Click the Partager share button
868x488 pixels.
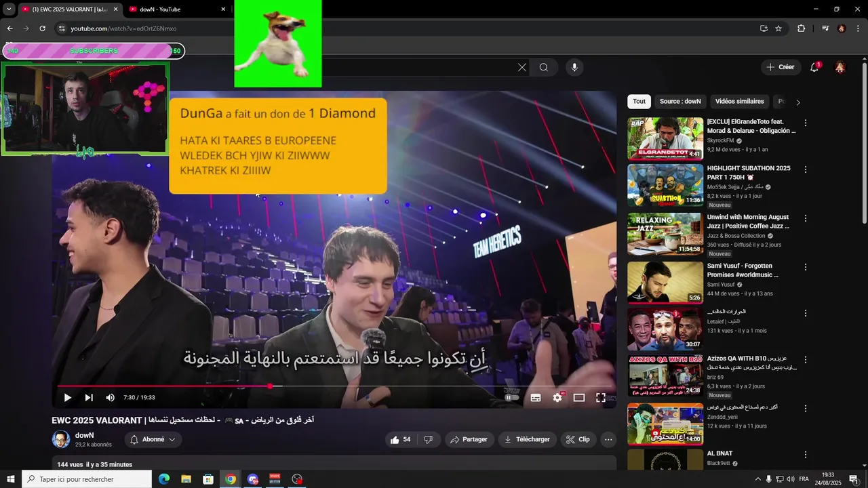pos(469,439)
